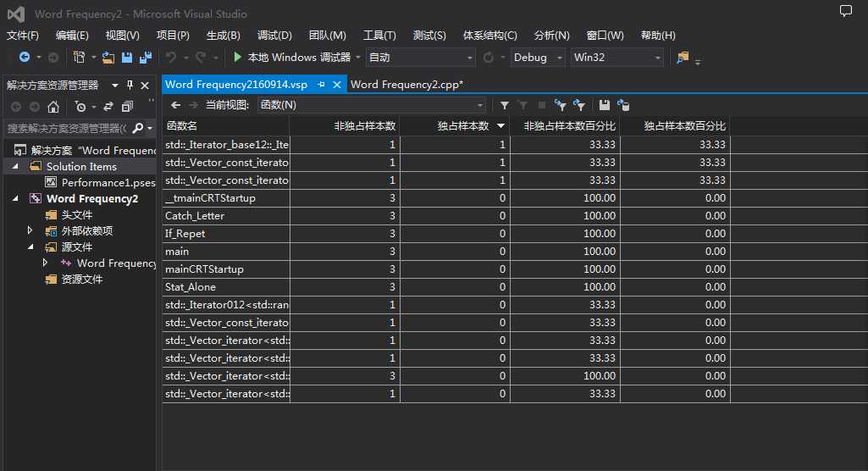Click the save file icon
The width and height of the screenshot is (868, 471).
point(127,58)
